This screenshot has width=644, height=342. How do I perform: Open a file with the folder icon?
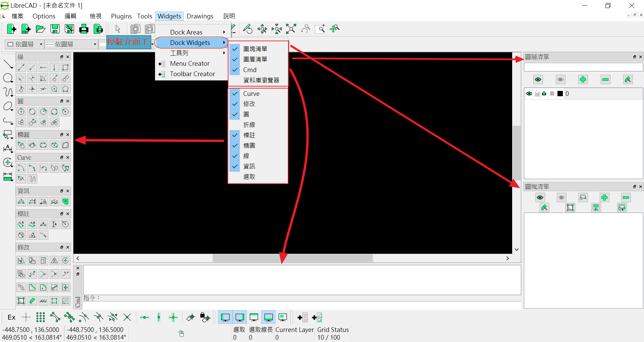[x=41, y=29]
